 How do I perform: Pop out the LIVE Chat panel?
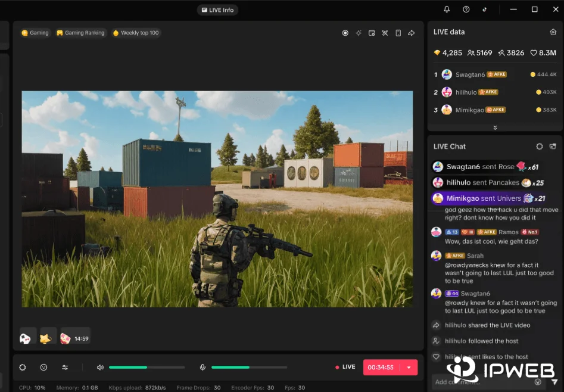click(553, 147)
